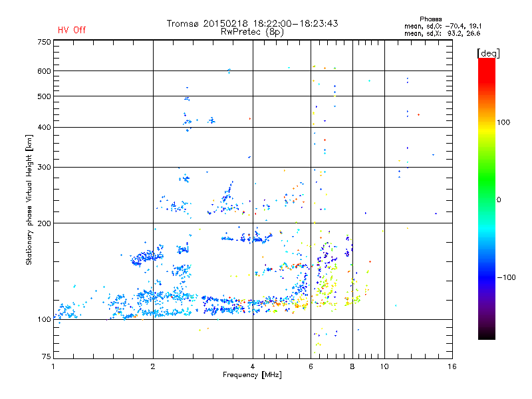
Task: Click the '0' colorbar tick label
Action: [499, 199]
